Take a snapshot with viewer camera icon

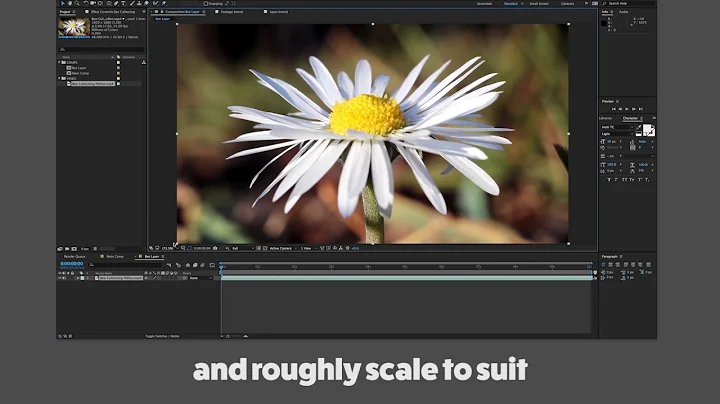pyautogui.click(x=215, y=248)
